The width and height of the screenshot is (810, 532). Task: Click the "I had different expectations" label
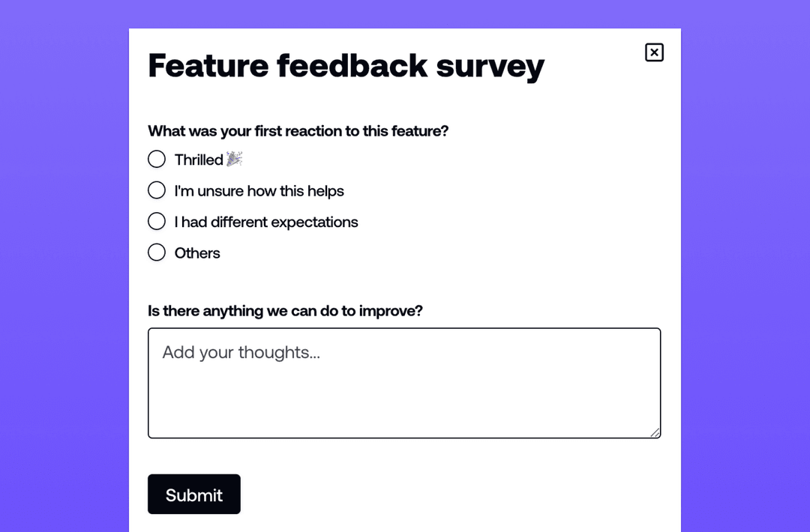(266, 223)
